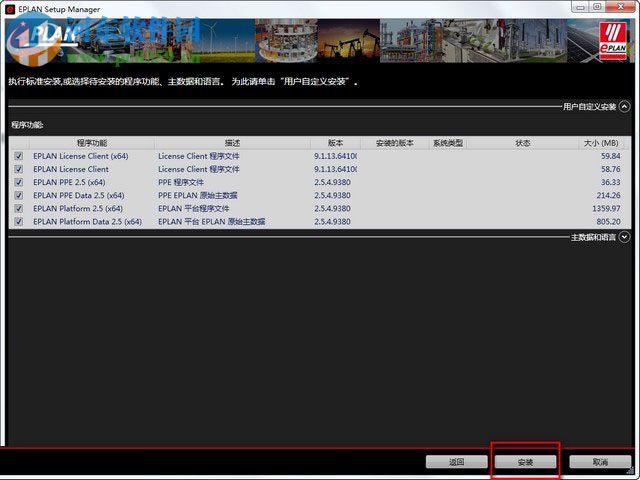
Task: Uncheck EPLAN License Client (x64) checkbox
Action: [19, 156]
